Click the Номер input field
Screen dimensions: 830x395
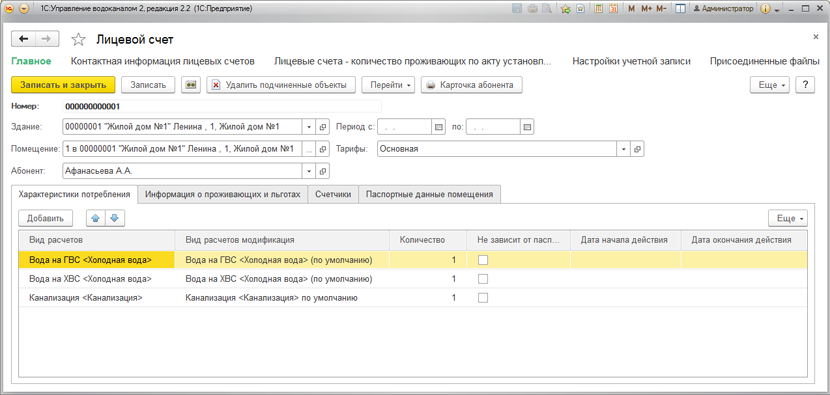[222, 106]
